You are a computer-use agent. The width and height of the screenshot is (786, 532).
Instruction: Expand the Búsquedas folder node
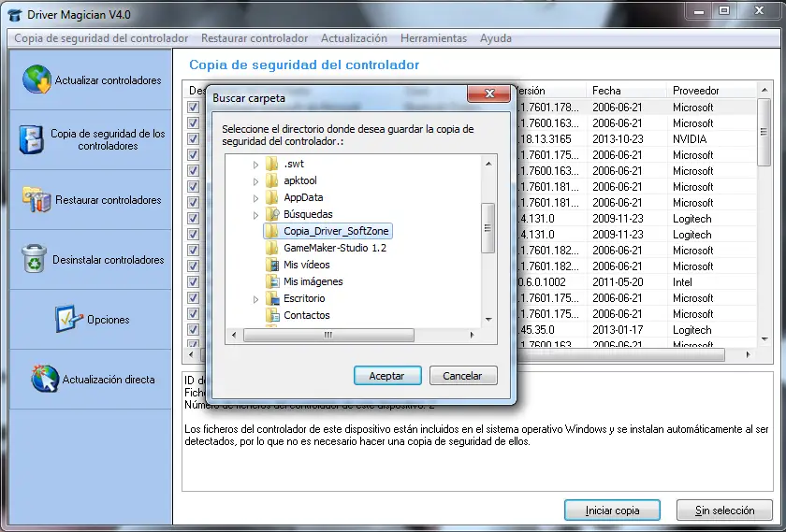click(x=255, y=215)
